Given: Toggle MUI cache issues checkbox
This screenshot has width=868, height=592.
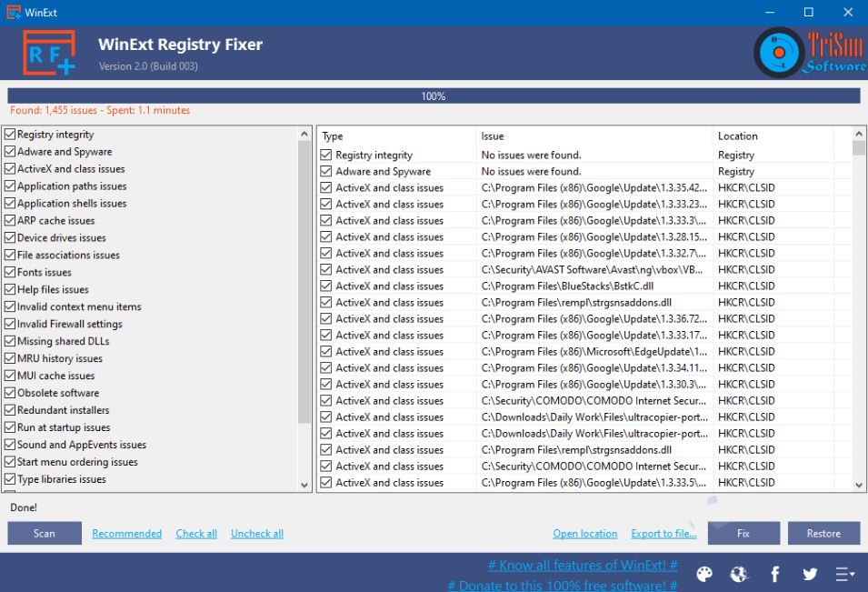Looking at the screenshot, I should [10, 376].
